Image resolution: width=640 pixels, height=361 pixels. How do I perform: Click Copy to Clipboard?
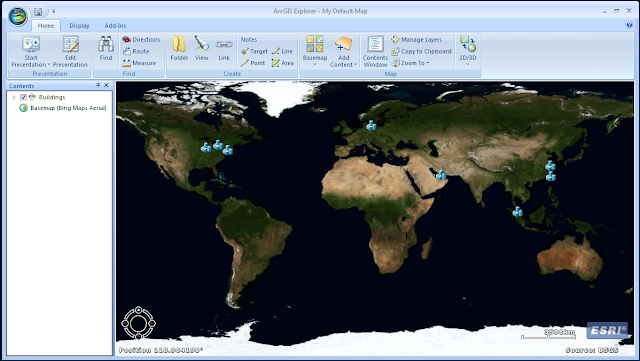coord(422,51)
